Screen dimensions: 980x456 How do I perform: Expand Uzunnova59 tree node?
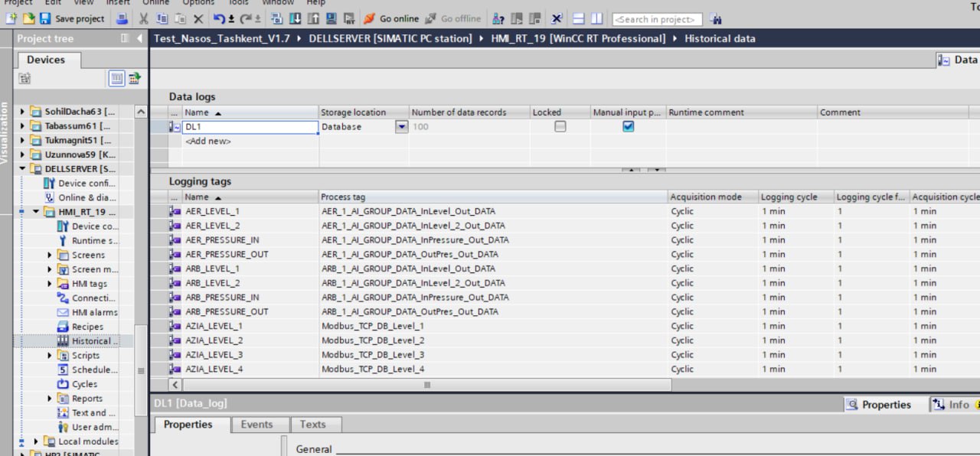click(x=23, y=155)
